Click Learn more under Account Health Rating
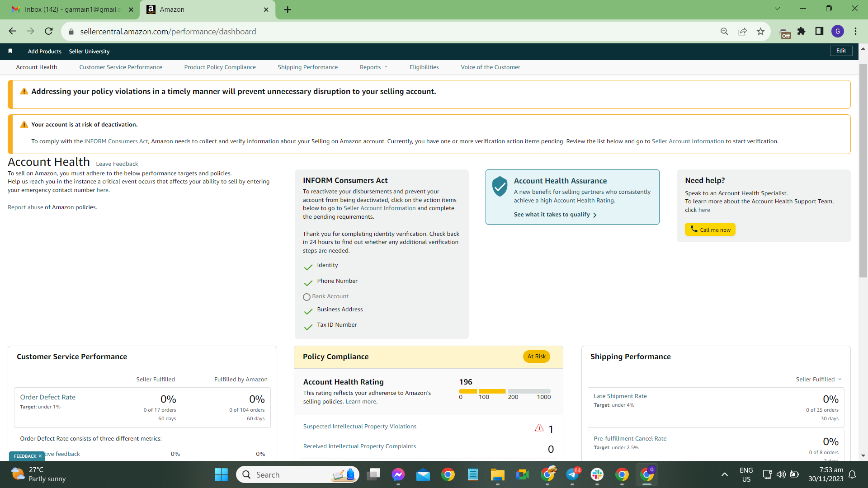868x488 pixels. coord(361,402)
